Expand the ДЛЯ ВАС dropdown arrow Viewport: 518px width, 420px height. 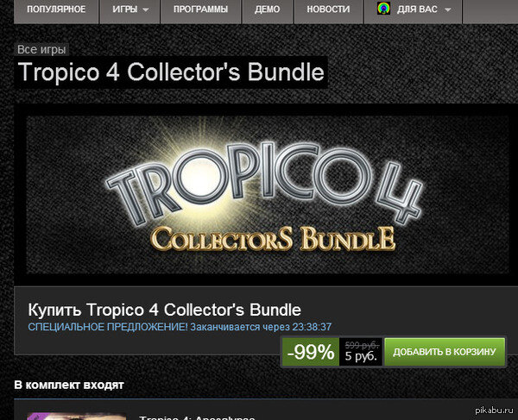tap(448, 10)
